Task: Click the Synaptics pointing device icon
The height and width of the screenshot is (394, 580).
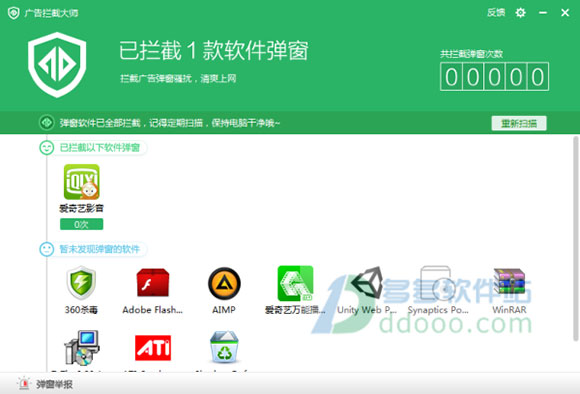Action: tap(438, 283)
